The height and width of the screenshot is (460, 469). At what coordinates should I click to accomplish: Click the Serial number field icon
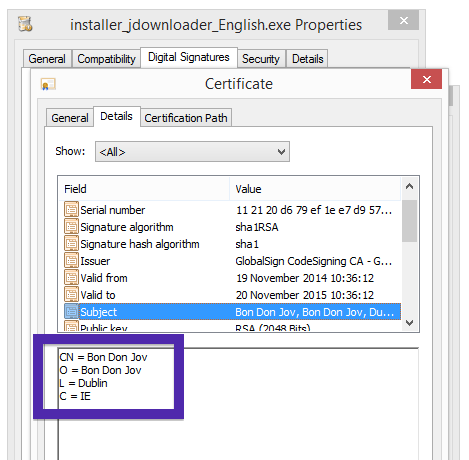pyautogui.click(x=71, y=210)
